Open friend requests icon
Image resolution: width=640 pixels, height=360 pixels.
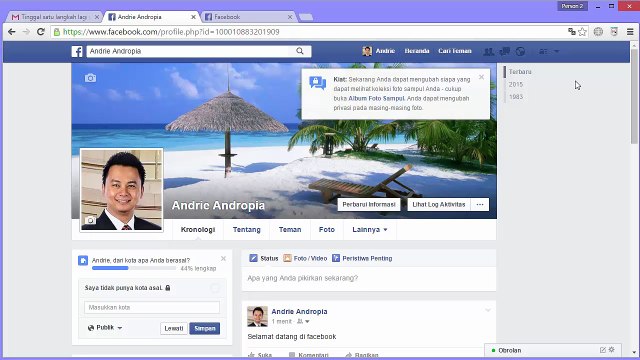click(488, 51)
